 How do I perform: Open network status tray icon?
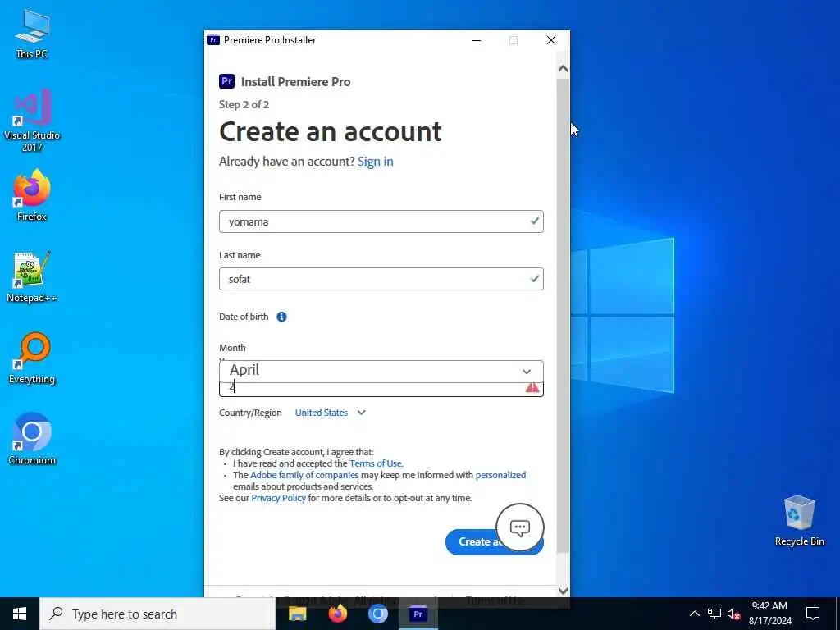point(714,614)
